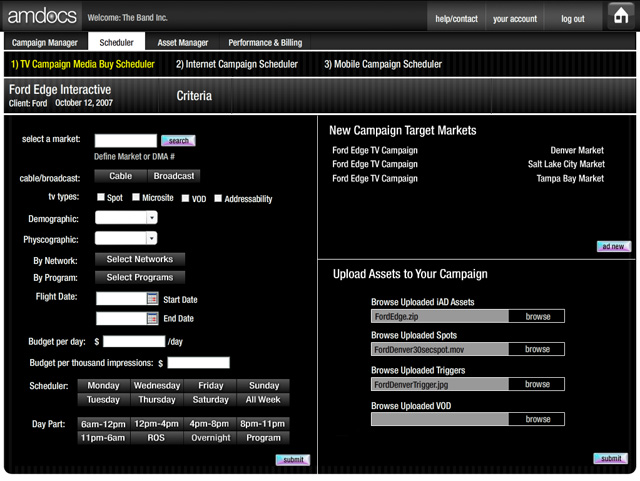This screenshot has width=640, height=481.
Task: Pick the 12pm-4pm day part
Action: 157,424
